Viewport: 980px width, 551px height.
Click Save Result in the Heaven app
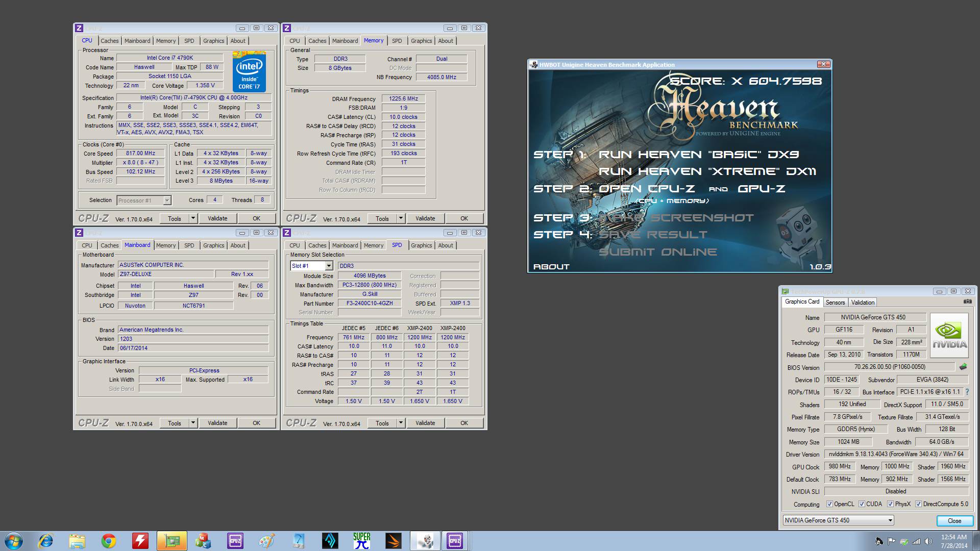pyautogui.click(x=653, y=235)
